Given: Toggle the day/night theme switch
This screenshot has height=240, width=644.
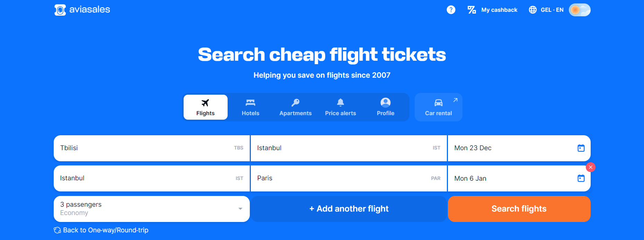Looking at the screenshot, I should coord(579,10).
